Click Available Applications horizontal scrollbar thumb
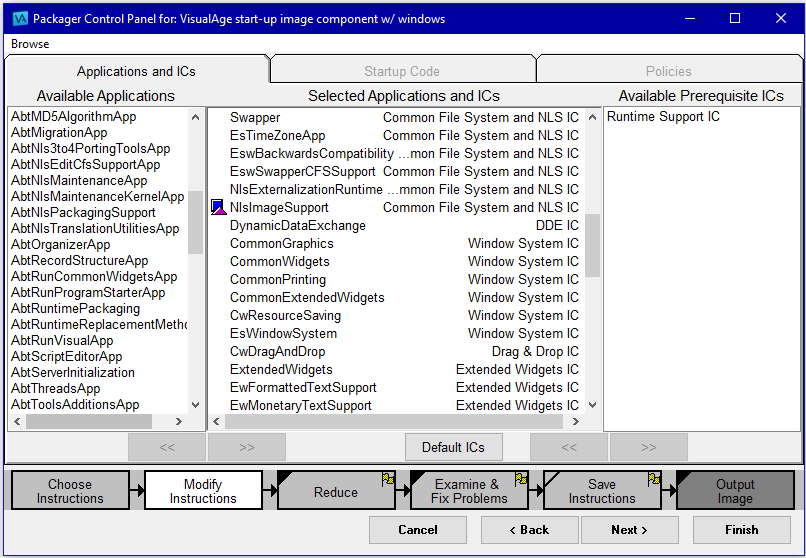 (90, 422)
